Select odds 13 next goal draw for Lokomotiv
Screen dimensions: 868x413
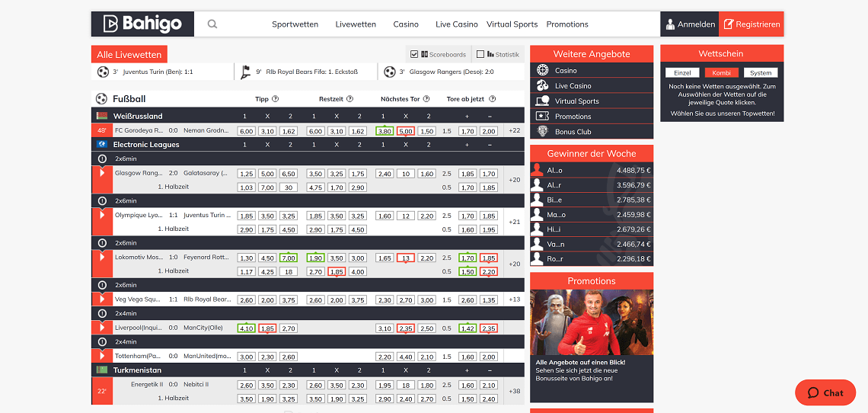click(406, 258)
